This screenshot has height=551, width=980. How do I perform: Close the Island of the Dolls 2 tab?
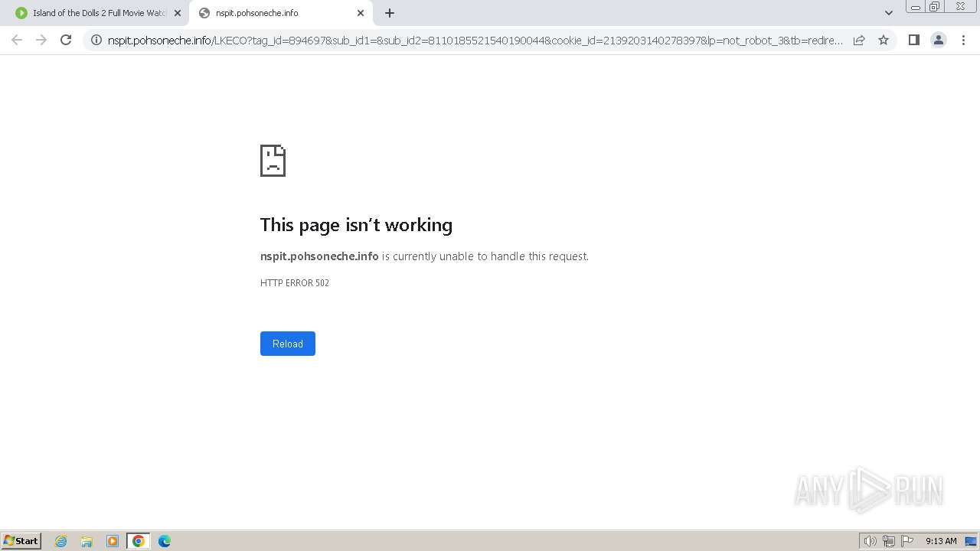(x=178, y=13)
